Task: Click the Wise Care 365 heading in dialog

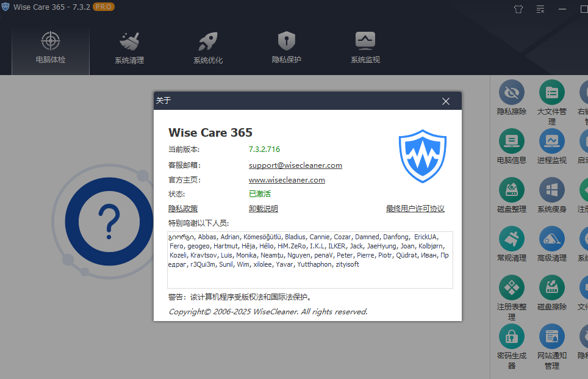Action: pyautogui.click(x=210, y=132)
